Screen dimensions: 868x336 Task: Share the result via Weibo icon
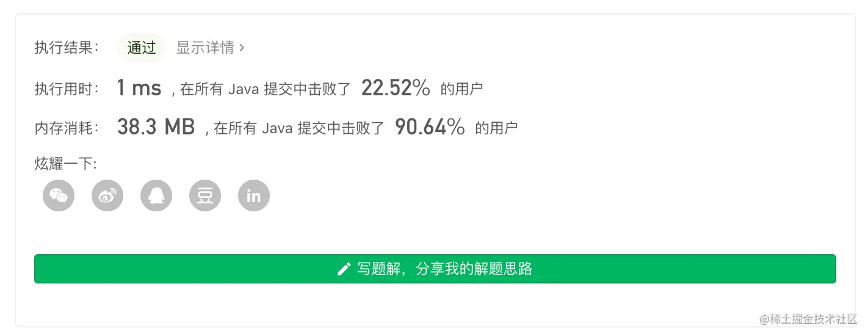point(107,195)
